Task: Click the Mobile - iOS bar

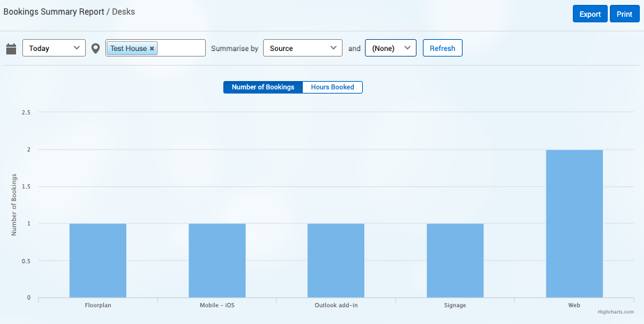Action: pyautogui.click(x=217, y=260)
